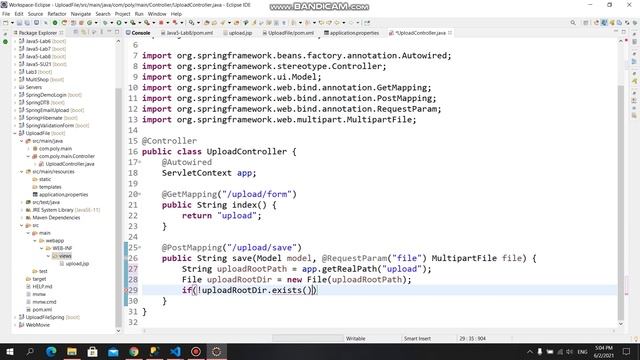This screenshot has width=640, height=360.
Task: Click Smart Insert in status bar
Action: tap(417, 338)
